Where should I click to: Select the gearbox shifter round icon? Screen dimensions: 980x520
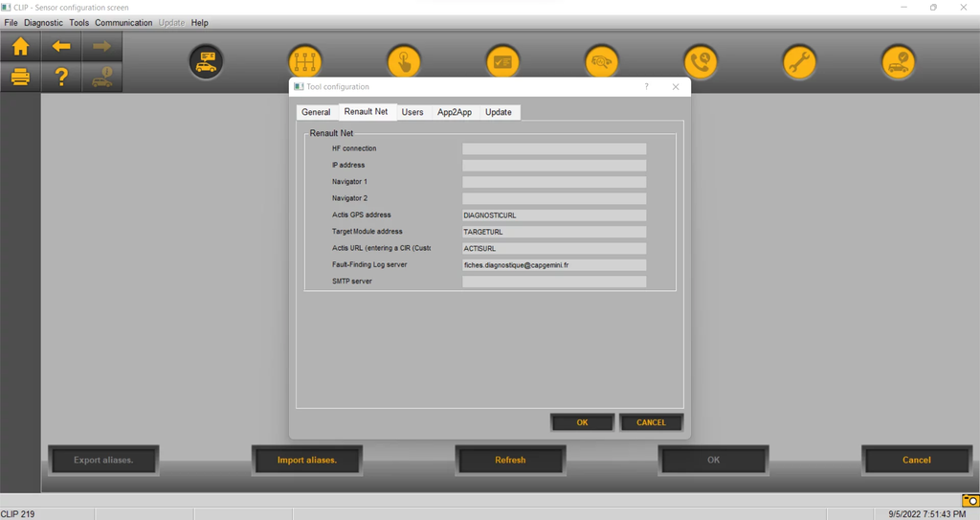[x=305, y=63]
